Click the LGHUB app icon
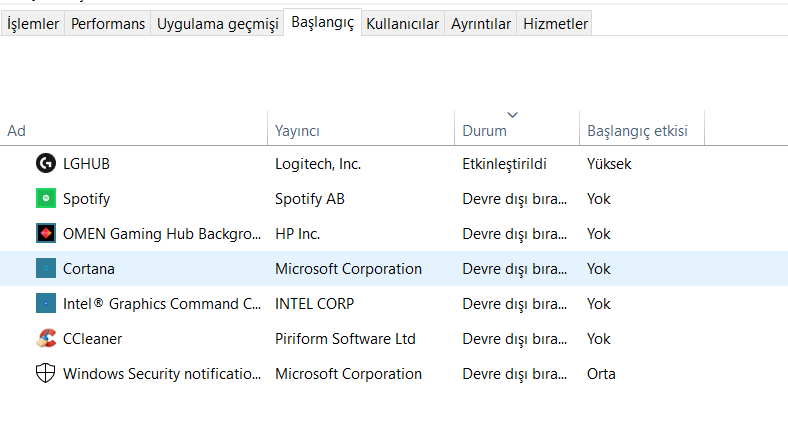The width and height of the screenshot is (788, 436). click(x=45, y=163)
